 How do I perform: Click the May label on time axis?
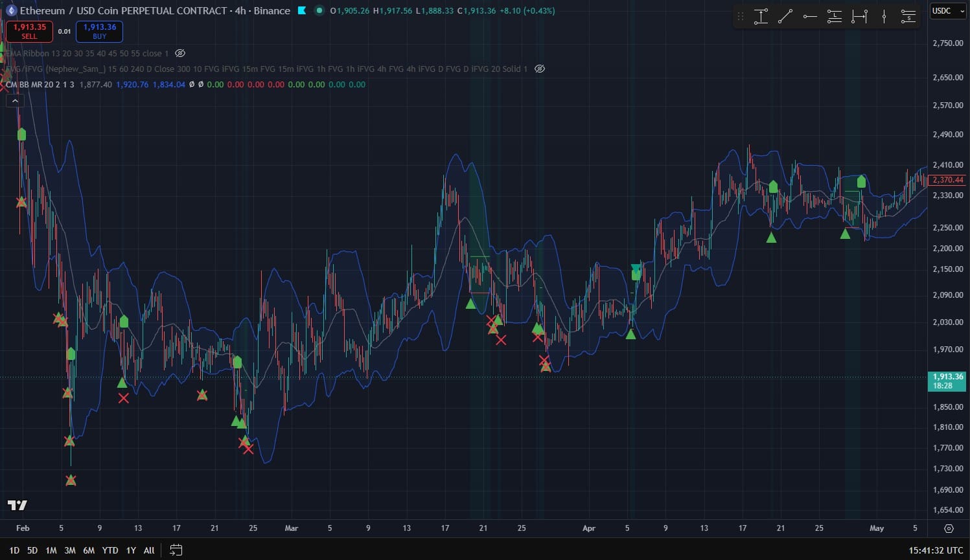pos(877,528)
